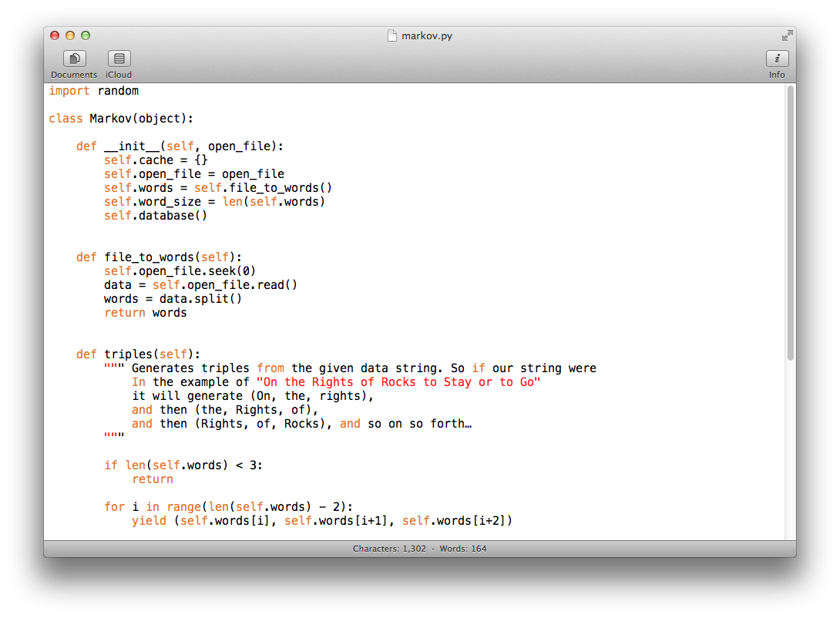
Task: Minimize the window with the yellow button
Action: (x=70, y=35)
